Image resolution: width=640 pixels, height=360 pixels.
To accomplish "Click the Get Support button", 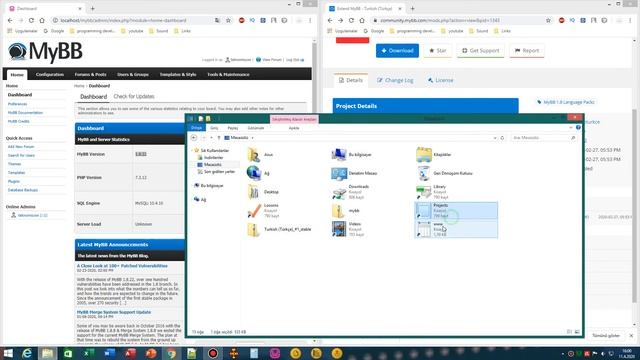I will click(481, 51).
